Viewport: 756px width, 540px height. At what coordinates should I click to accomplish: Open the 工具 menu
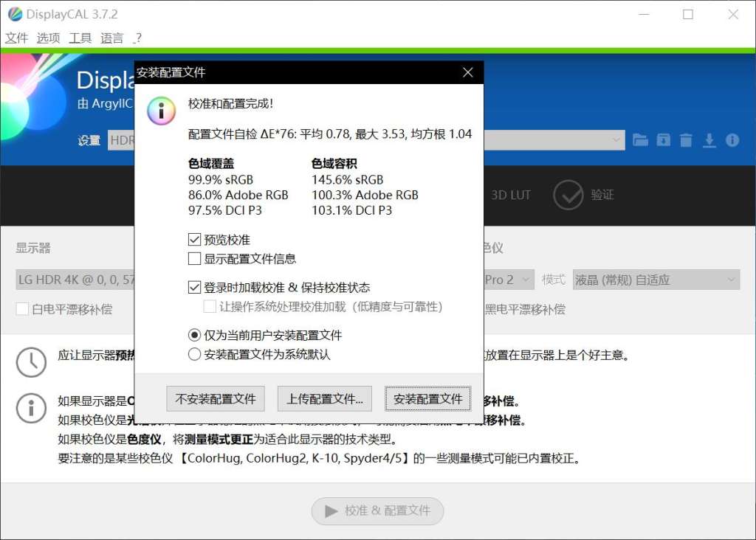pos(80,38)
